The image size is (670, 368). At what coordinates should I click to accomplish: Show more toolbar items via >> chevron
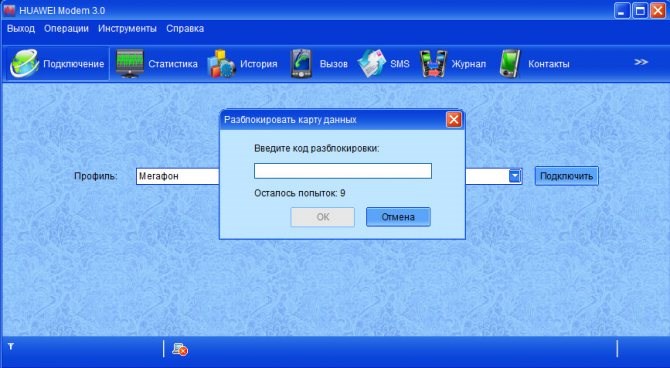(641, 62)
